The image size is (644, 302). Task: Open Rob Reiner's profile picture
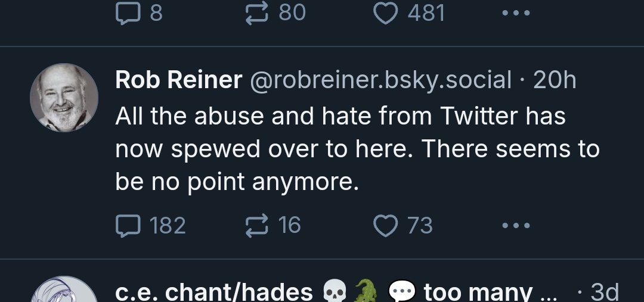64,97
